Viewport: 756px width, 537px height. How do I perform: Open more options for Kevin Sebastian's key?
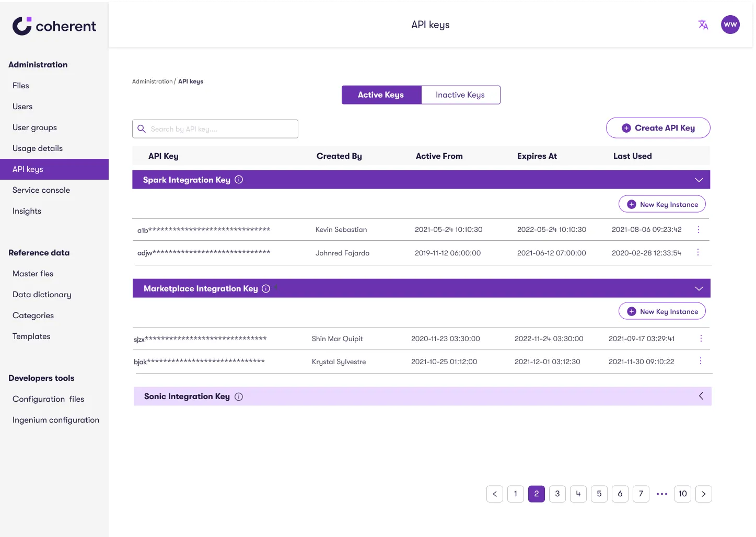point(699,229)
